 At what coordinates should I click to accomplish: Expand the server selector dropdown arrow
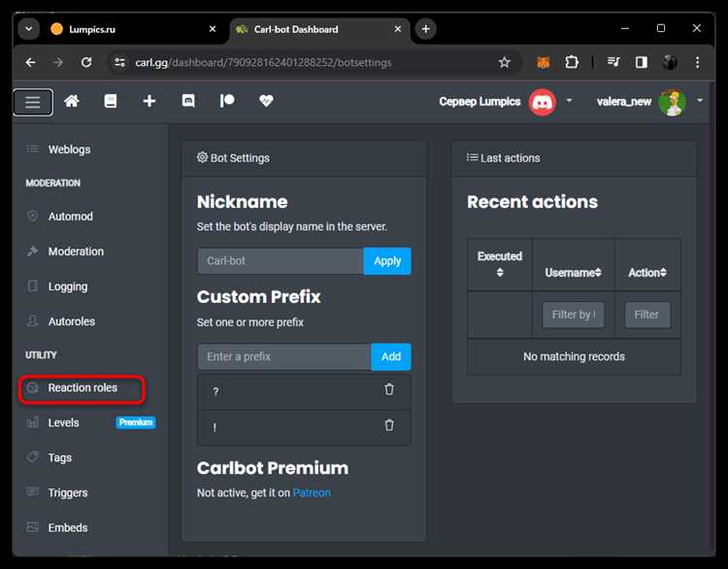[x=569, y=100]
